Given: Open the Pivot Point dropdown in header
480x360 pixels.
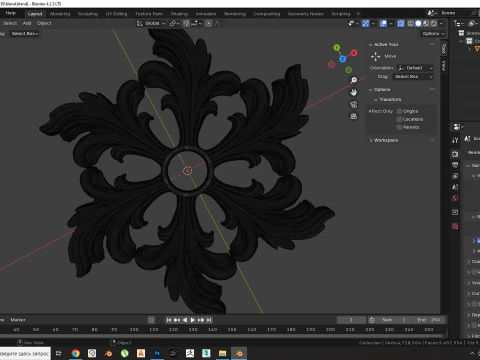Looking at the screenshot, I should click(x=174, y=23).
